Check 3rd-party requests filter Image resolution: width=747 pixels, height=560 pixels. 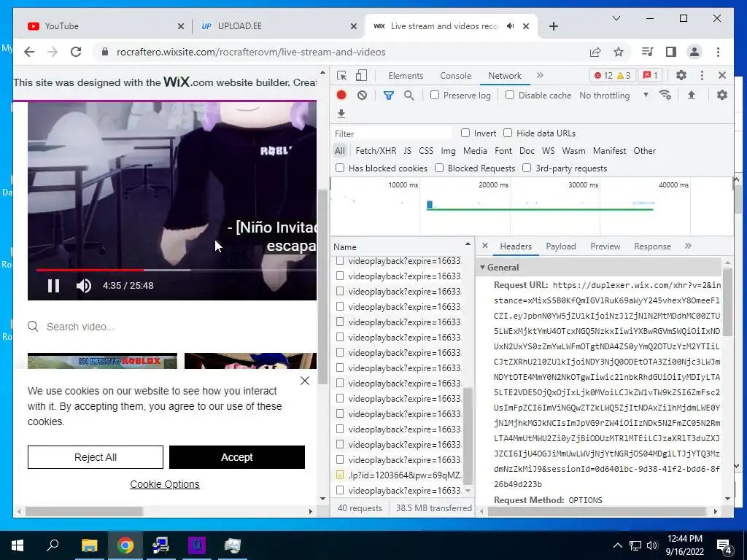[x=527, y=168]
